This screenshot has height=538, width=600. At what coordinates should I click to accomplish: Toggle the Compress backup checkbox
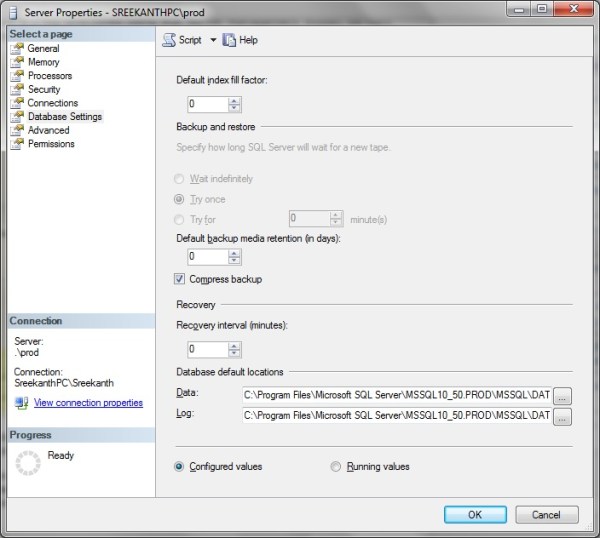tap(180, 279)
